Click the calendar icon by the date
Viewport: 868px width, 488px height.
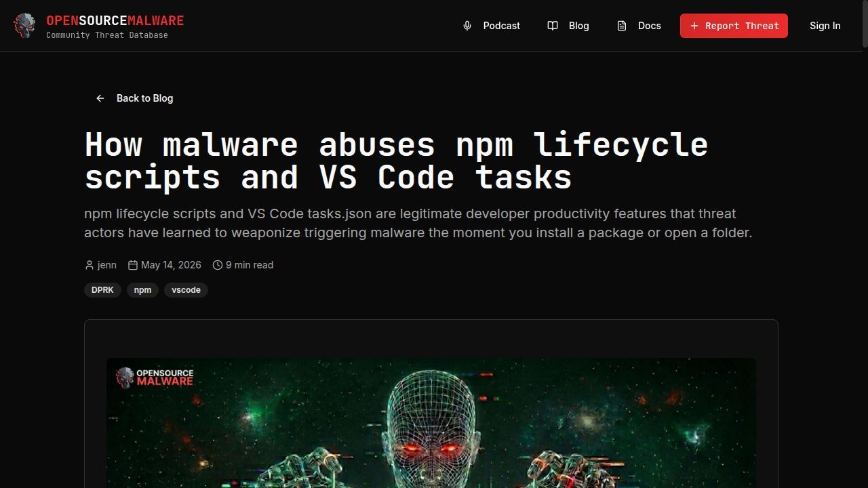tap(133, 265)
